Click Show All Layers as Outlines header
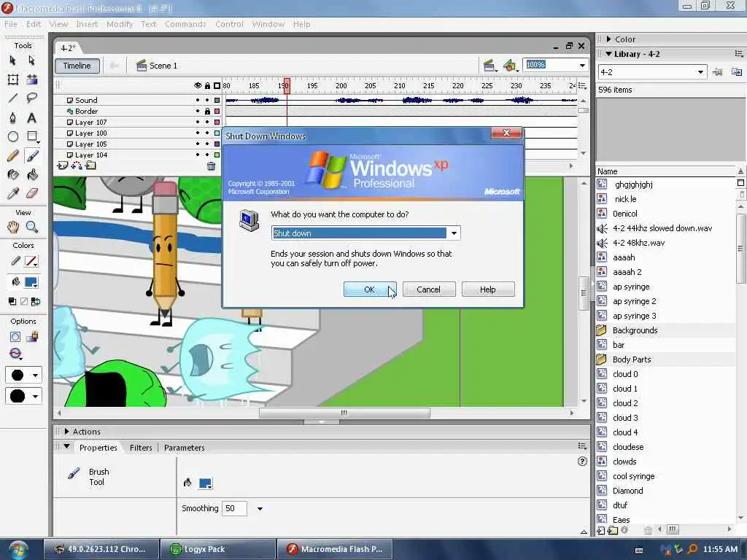The image size is (747, 560). point(217,86)
